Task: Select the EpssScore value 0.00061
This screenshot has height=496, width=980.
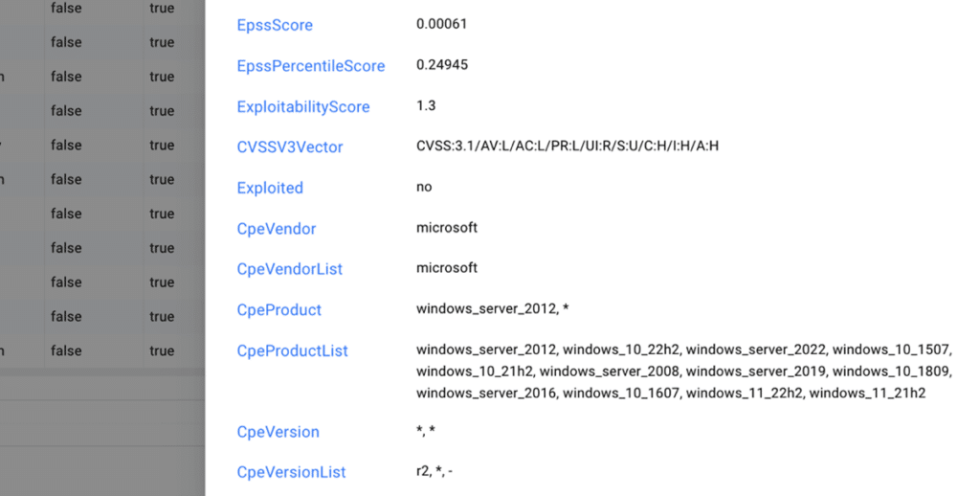Action: coord(441,24)
